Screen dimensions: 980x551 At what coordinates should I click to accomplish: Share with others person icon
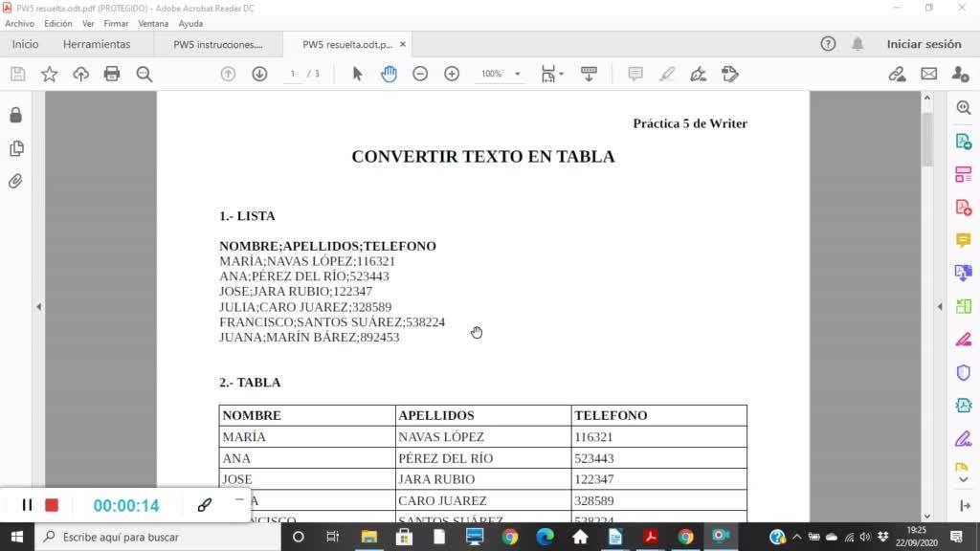click(960, 74)
